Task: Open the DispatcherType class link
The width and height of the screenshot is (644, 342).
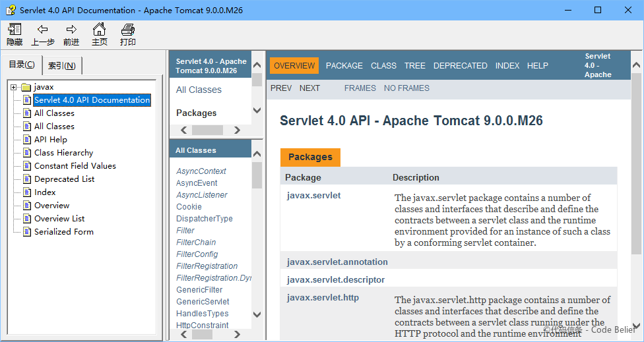Action: (x=204, y=219)
